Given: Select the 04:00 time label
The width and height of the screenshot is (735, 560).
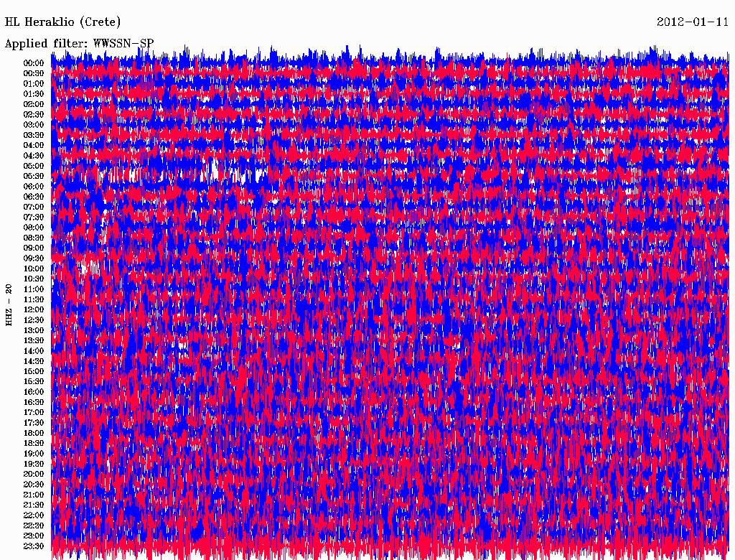Looking at the screenshot, I should tap(34, 146).
